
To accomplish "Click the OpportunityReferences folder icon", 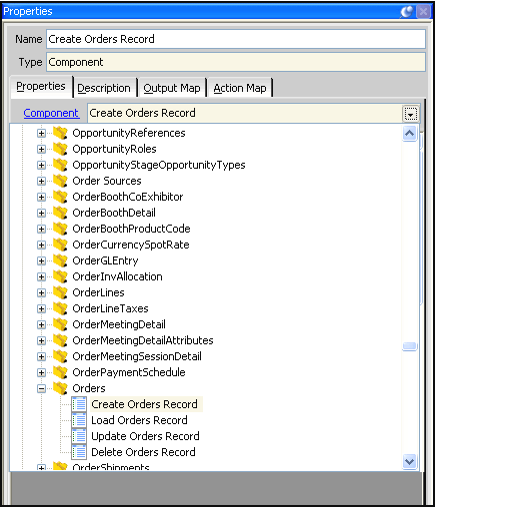I will [60, 133].
